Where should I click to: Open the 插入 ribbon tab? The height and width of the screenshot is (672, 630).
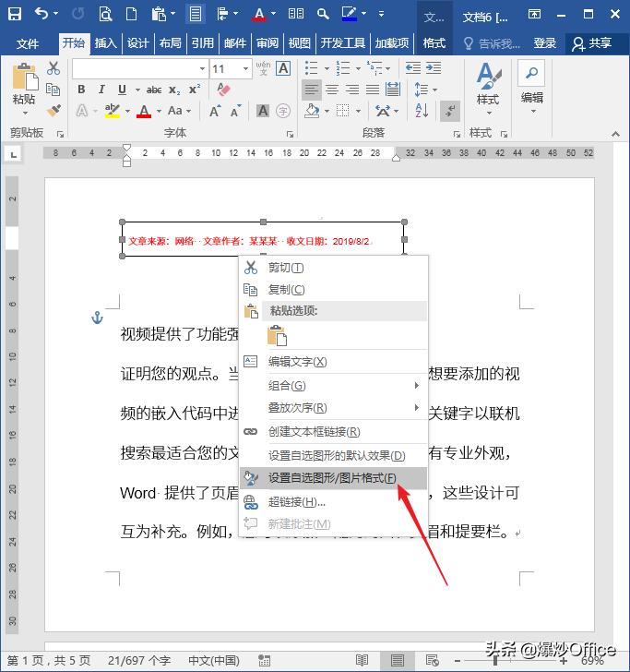[x=106, y=43]
